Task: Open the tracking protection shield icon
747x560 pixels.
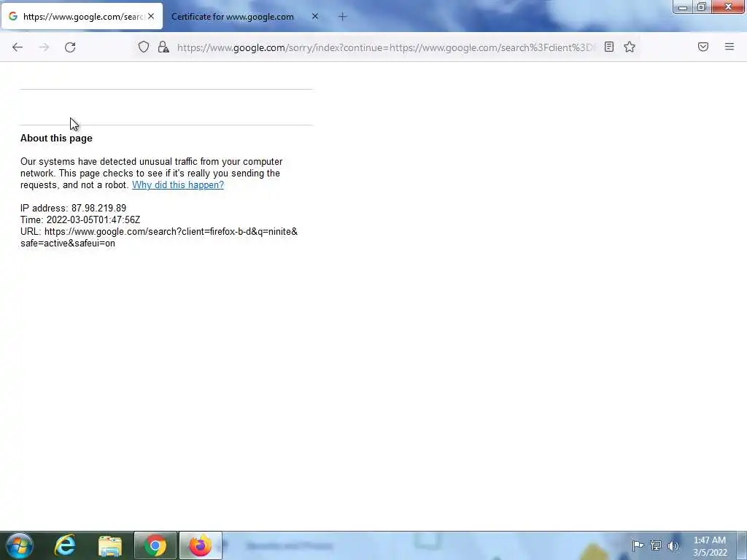Action: (x=144, y=47)
